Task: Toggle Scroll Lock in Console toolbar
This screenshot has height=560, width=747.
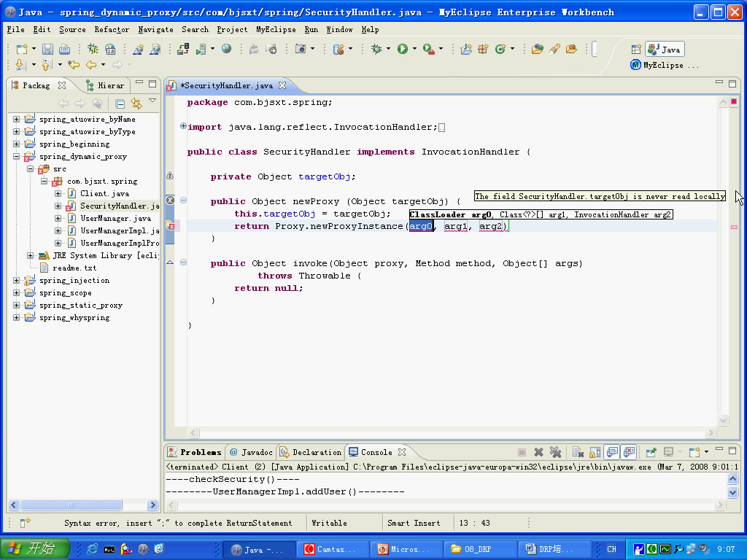Action: coord(595,452)
